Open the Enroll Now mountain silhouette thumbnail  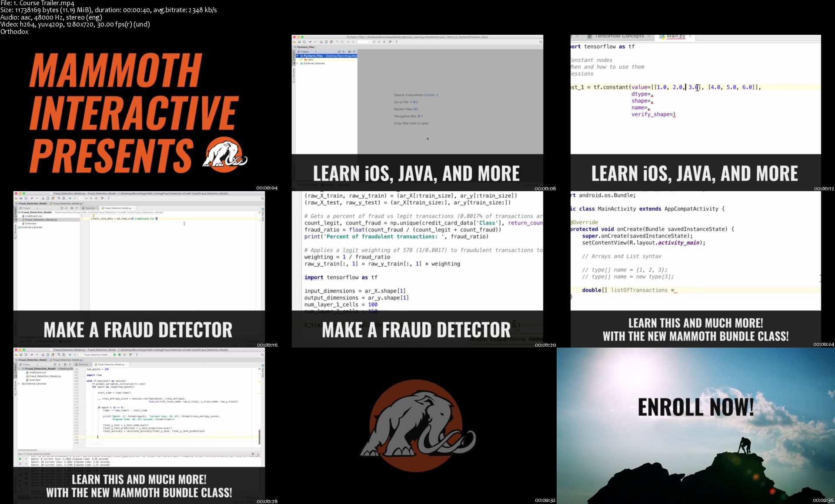click(696, 426)
